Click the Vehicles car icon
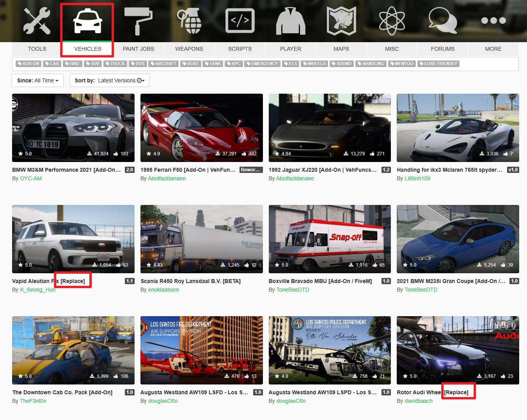527x420 pixels. [88, 21]
